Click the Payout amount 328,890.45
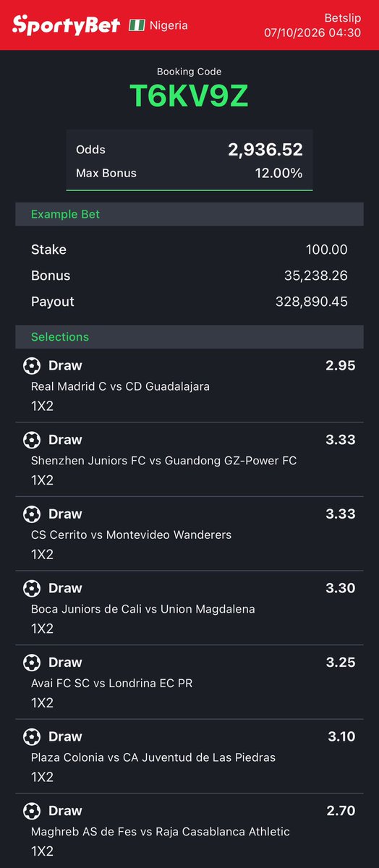The height and width of the screenshot is (868, 379). (x=312, y=302)
